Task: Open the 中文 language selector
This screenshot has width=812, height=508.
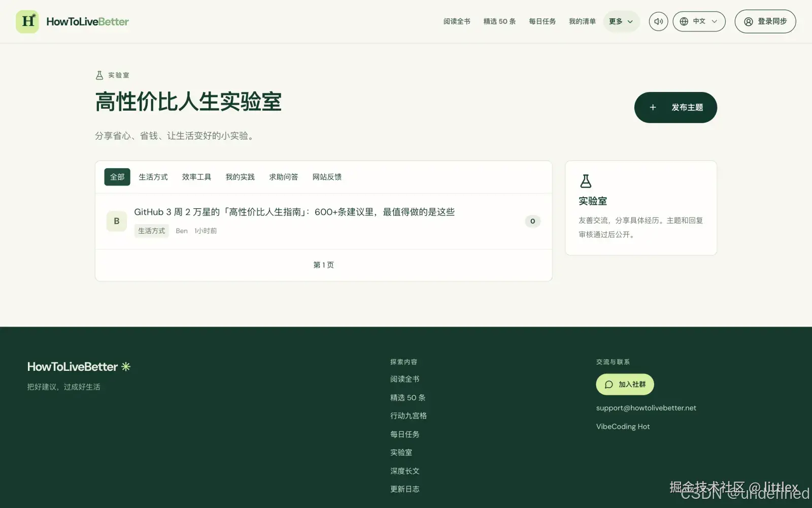Action: (699, 21)
